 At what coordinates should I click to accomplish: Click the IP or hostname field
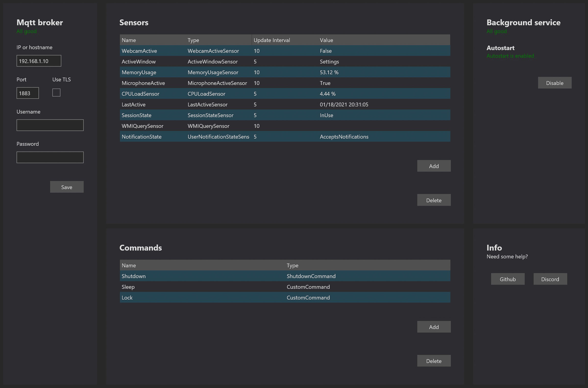39,61
